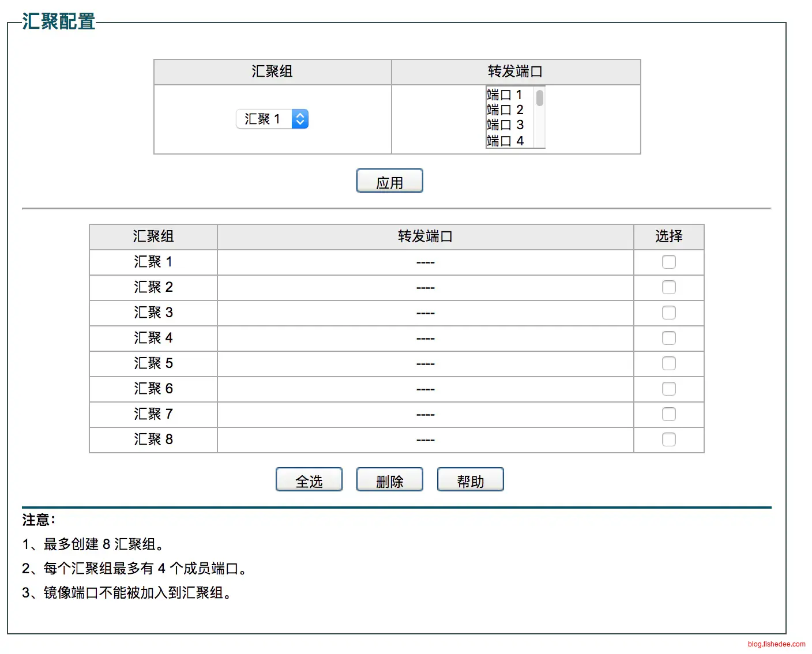Image resolution: width=812 pixels, height=654 pixels.
Task: Click the port list scrollbar thumb
Action: pos(540,98)
